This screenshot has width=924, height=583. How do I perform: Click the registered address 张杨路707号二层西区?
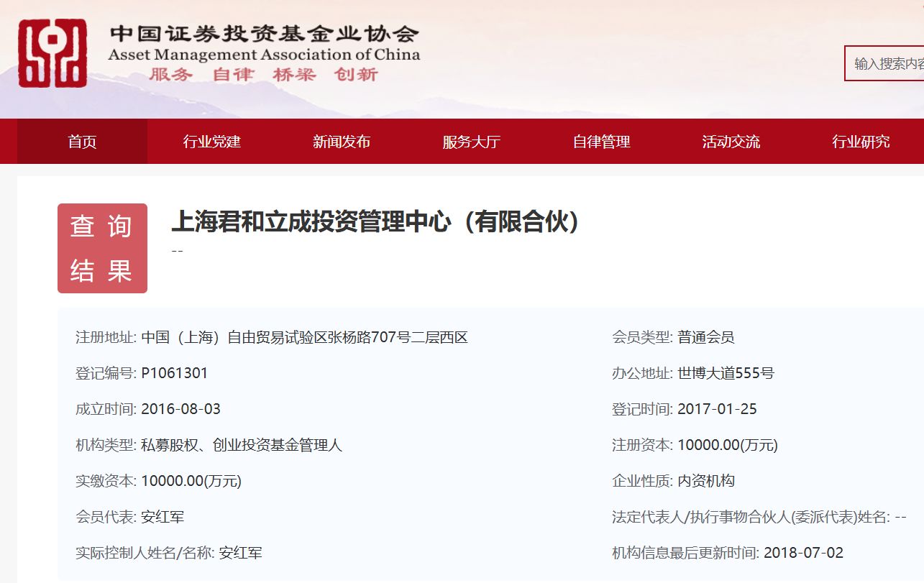click(305, 337)
